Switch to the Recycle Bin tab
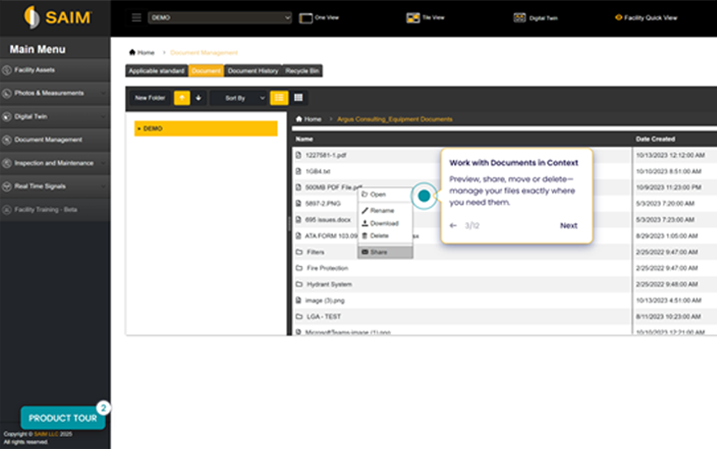Viewport: 717px width, 449px height. (302, 71)
